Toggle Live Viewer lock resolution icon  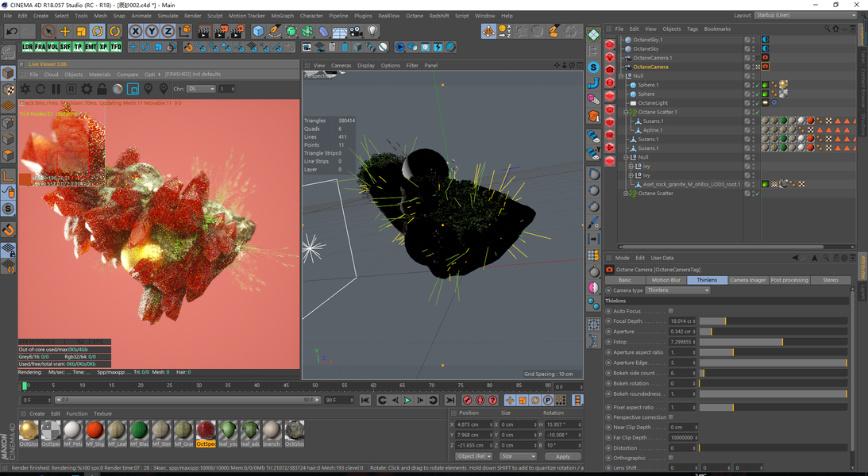(102, 88)
